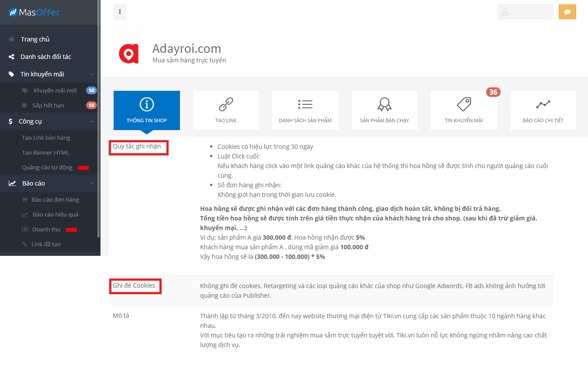
Task: Switch to the TẠO LINK tab
Action: pyautogui.click(x=226, y=110)
